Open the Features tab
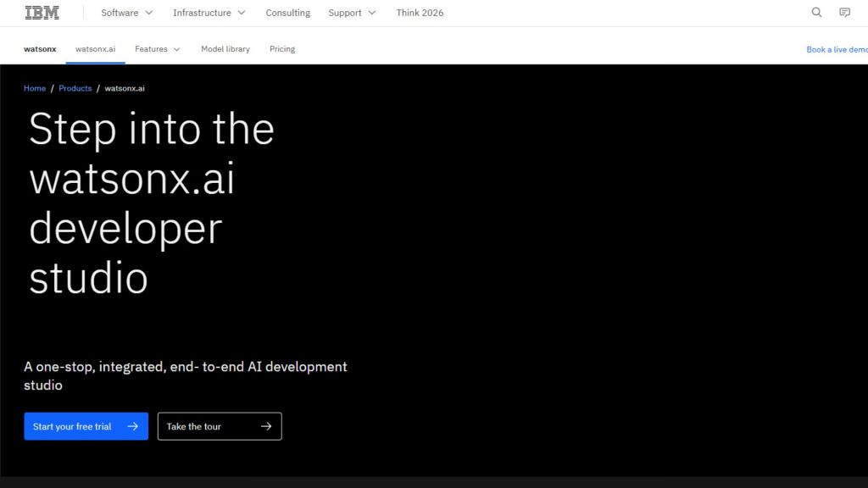868x488 pixels. pyautogui.click(x=157, y=49)
